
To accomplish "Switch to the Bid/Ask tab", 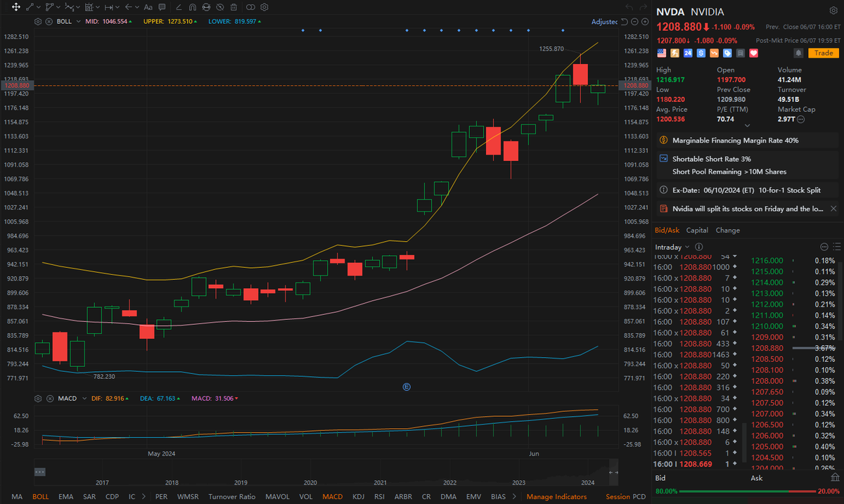I will pos(667,230).
